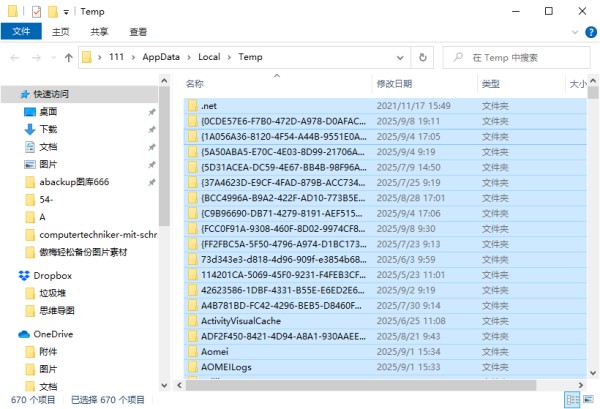Open the A folder in sidebar
This screenshot has height=409, width=600.
coord(42,217)
